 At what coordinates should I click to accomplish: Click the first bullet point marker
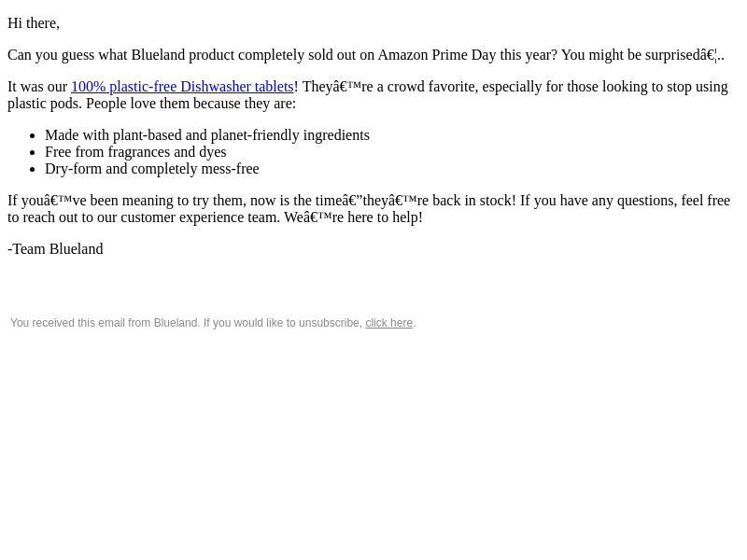[x=33, y=136]
